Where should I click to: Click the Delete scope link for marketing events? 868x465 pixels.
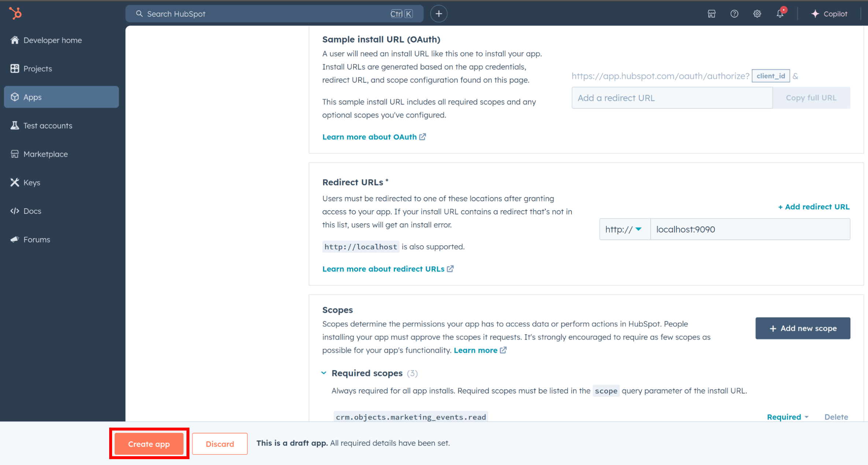coord(836,417)
